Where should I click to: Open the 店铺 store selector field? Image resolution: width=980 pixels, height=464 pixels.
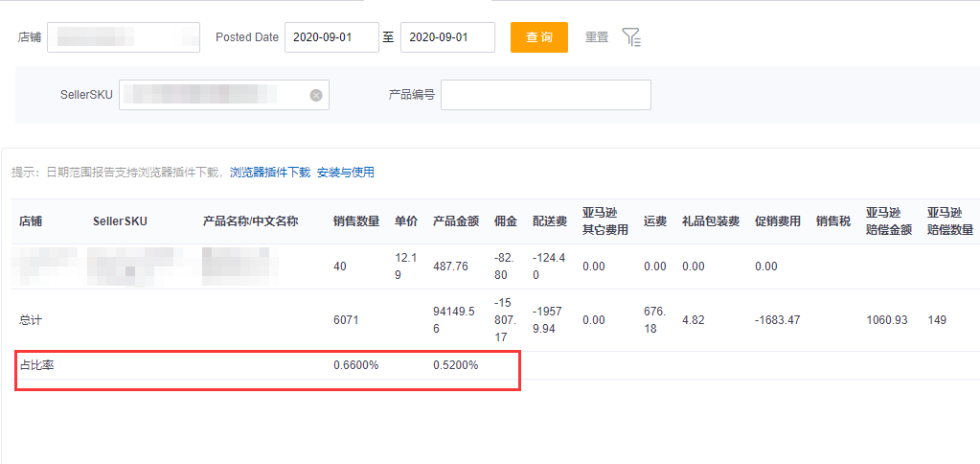coord(123,37)
